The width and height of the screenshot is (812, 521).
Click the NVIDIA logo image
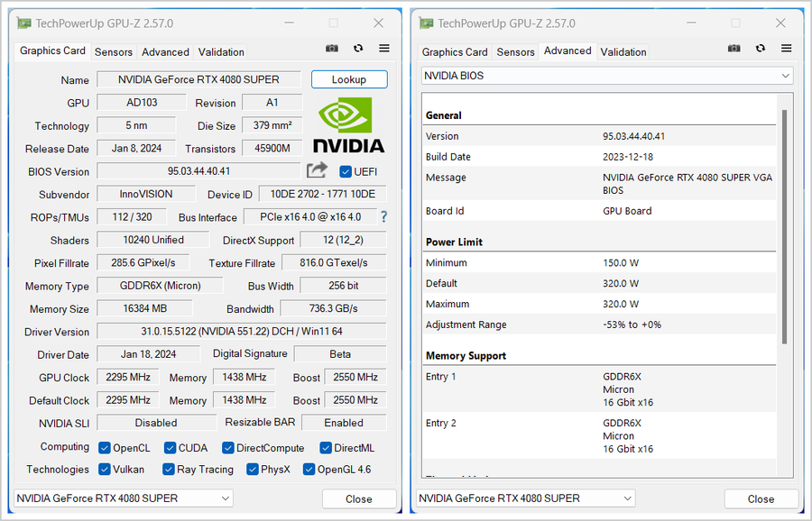click(348, 125)
